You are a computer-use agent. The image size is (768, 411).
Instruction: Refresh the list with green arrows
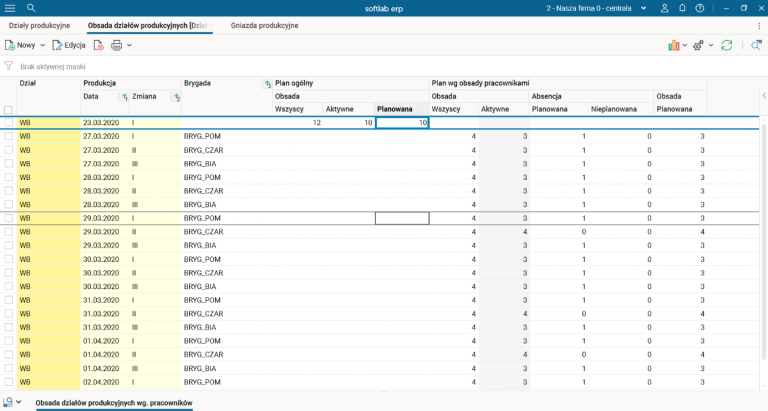pos(727,45)
